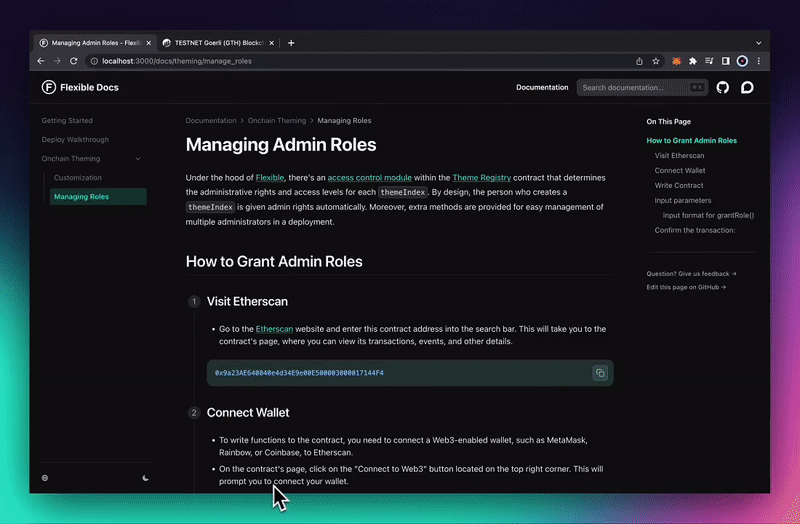Jump to Confirm the transaction in outline
The height and width of the screenshot is (524, 800).
coord(695,230)
